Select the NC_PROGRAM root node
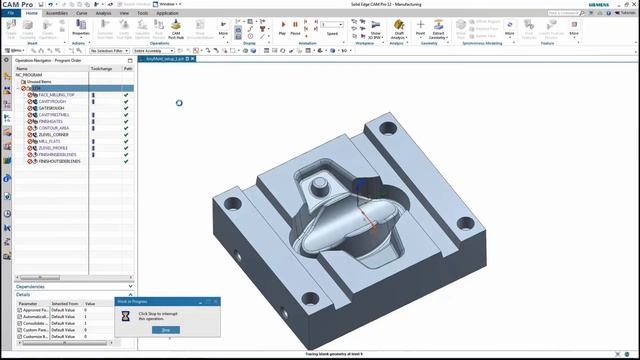This screenshot has width=640, height=360. tap(29, 75)
